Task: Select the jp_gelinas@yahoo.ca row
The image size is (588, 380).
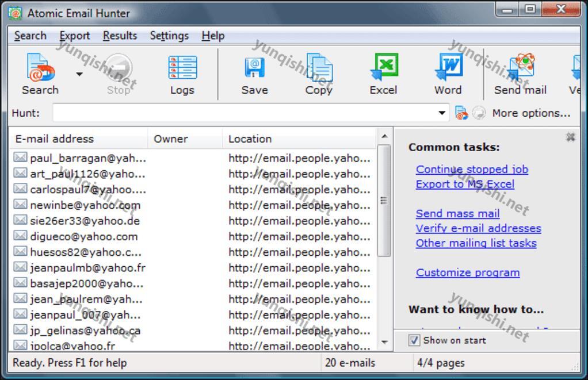Action: (x=192, y=331)
